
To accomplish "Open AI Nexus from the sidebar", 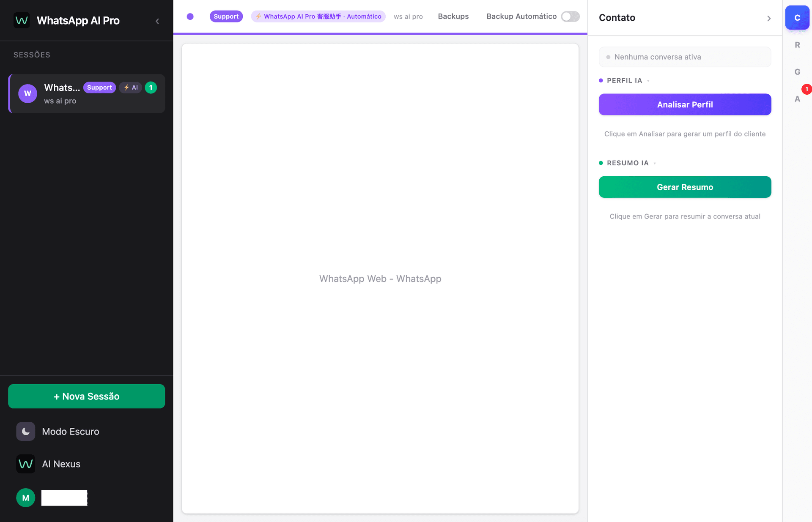I will 61,464.
